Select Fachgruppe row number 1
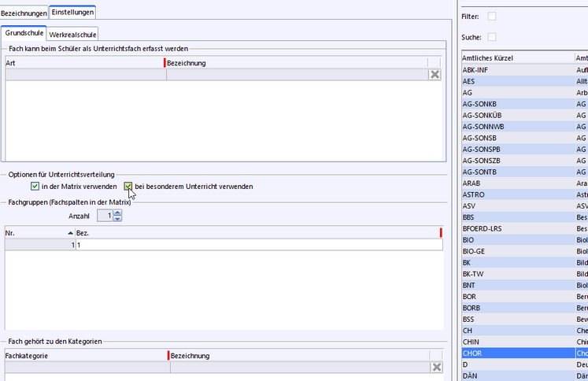588x381 pixels. (39, 245)
